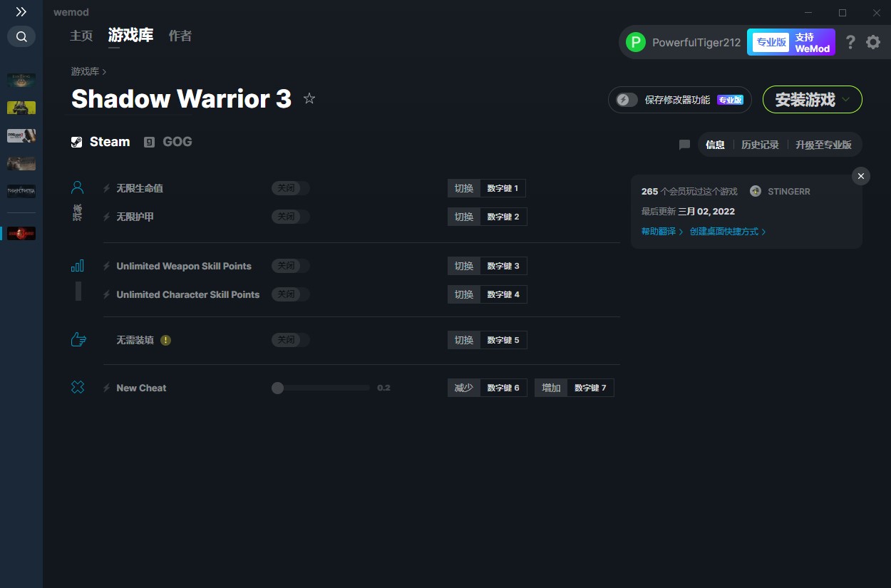This screenshot has width=891, height=588.
Task: Expand the 安装游戏 dropdown arrow
Action: [x=846, y=100]
